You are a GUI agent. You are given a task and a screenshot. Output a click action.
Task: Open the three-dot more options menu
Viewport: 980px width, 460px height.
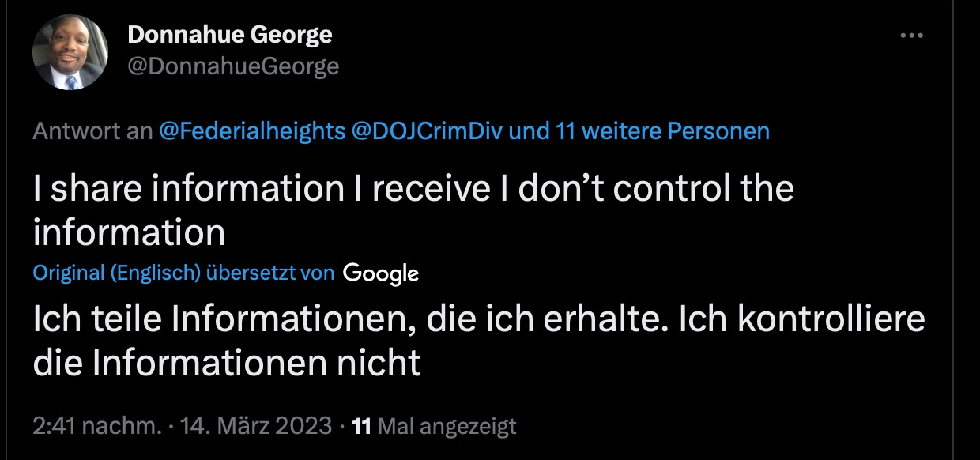(x=911, y=36)
